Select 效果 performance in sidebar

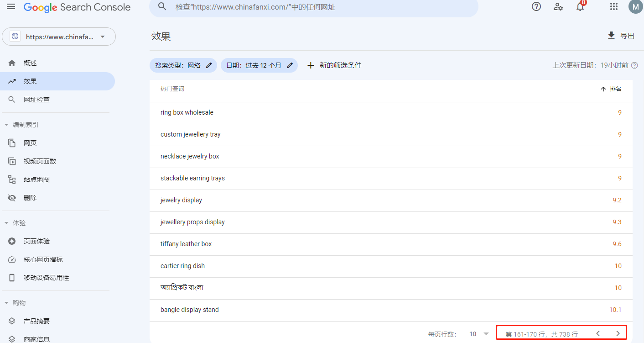58,81
